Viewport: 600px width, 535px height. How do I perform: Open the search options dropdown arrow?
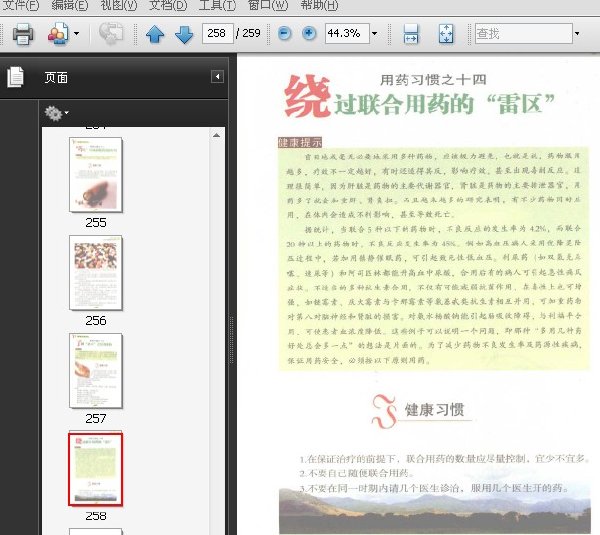click(577, 34)
